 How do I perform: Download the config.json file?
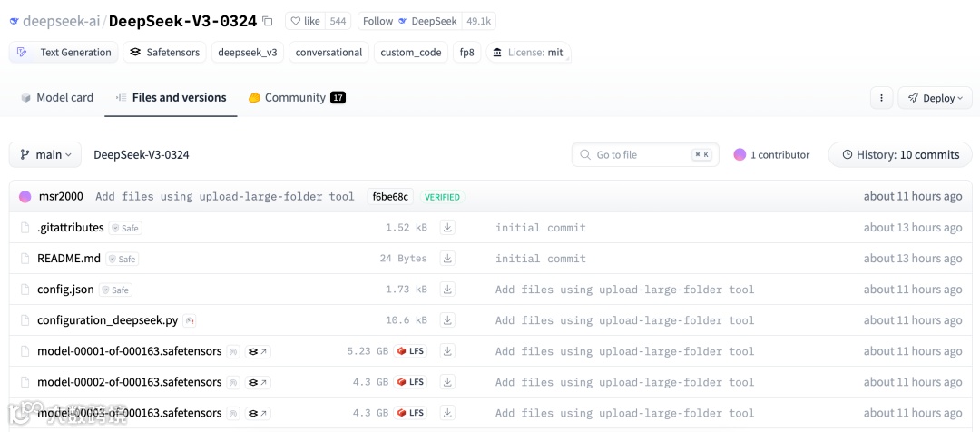click(447, 290)
